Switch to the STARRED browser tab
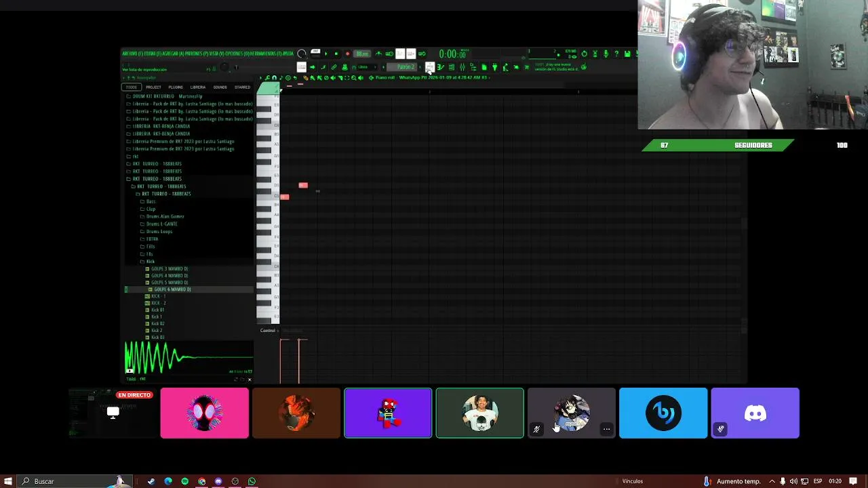The height and width of the screenshot is (488, 868). tap(242, 87)
